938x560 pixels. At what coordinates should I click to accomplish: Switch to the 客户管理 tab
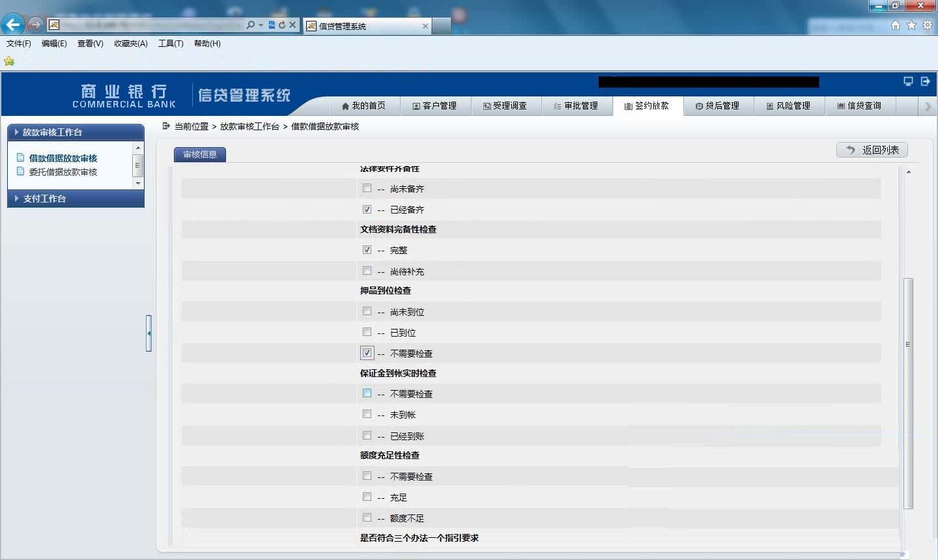coord(435,105)
